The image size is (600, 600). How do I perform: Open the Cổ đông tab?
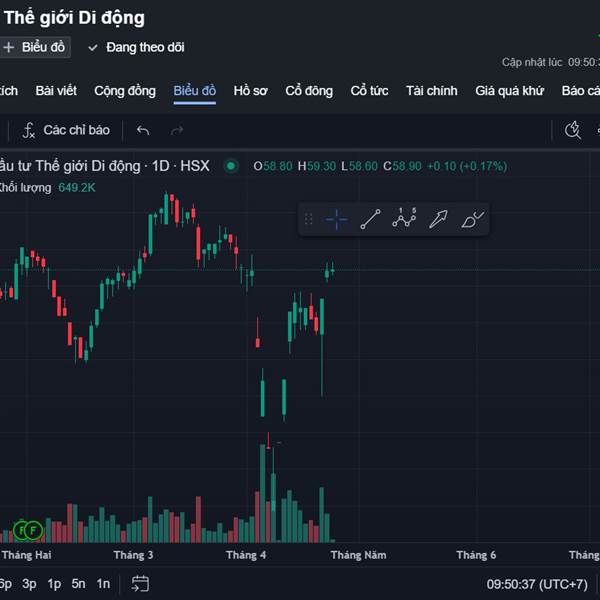pyautogui.click(x=309, y=91)
